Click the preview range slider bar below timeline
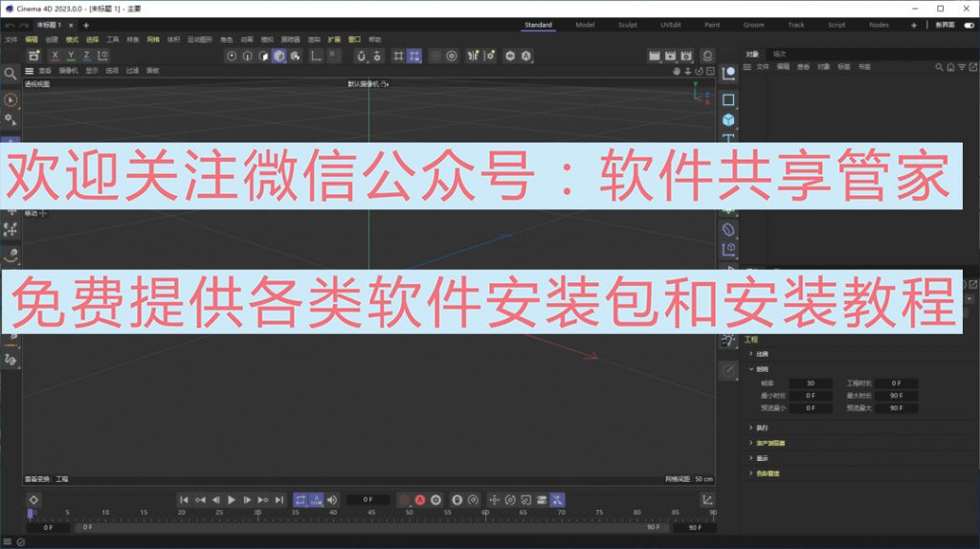This screenshot has width=980, height=549. (x=371, y=527)
